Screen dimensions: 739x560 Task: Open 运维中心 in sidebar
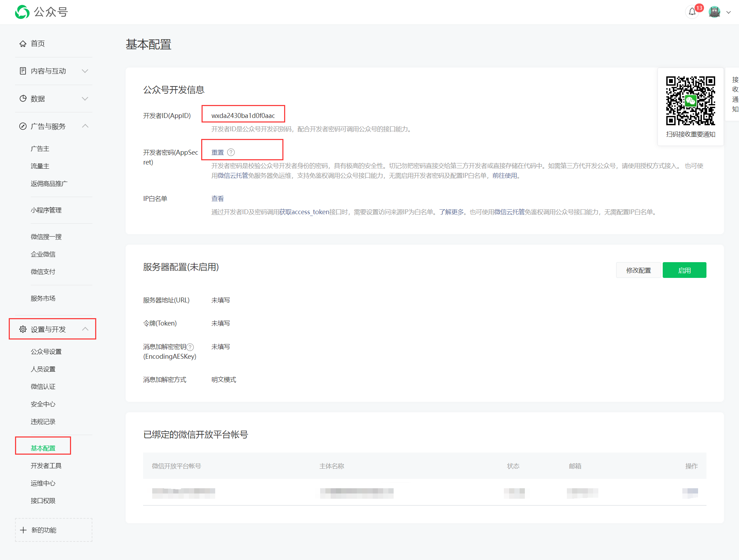pyautogui.click(x=43, y=483)
